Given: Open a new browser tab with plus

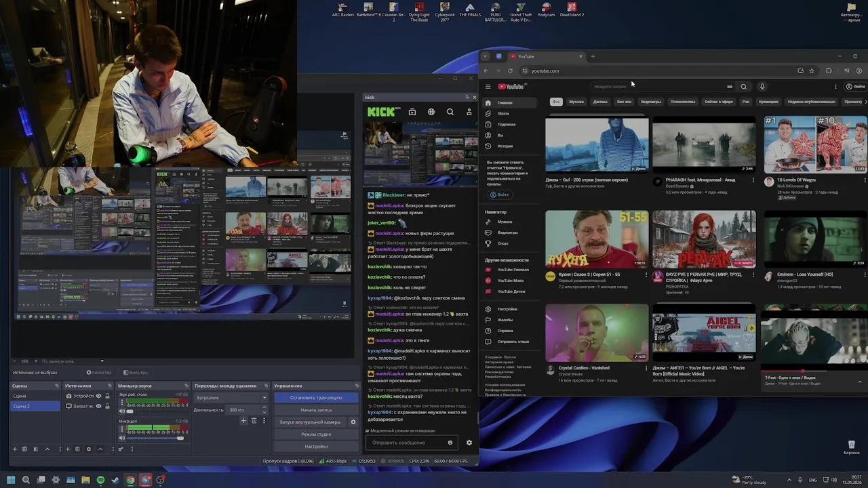Looking at the screenshot, I should click(x=593, y=56).
